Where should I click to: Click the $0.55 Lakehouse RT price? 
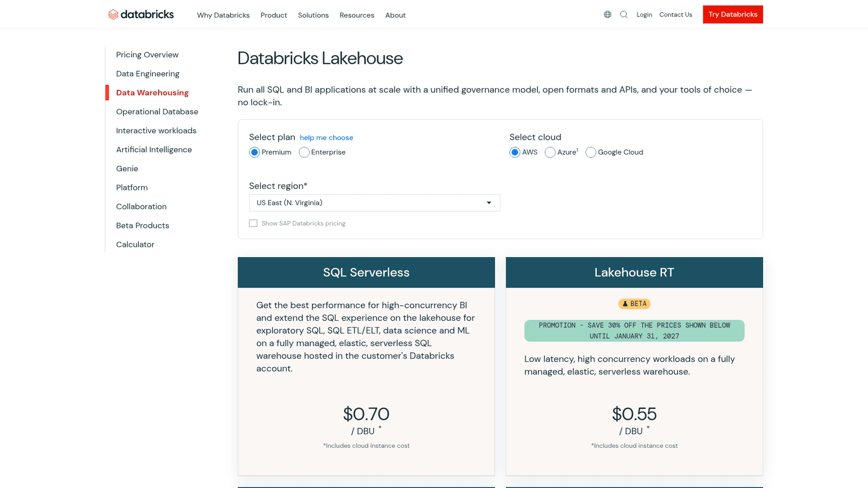point(634,414)
